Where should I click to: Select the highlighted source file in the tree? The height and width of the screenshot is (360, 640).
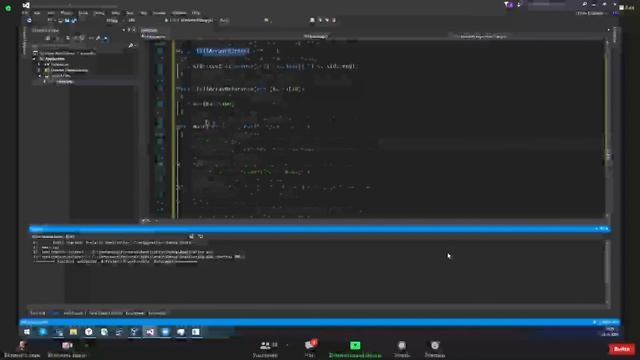(x=64, y=82)
